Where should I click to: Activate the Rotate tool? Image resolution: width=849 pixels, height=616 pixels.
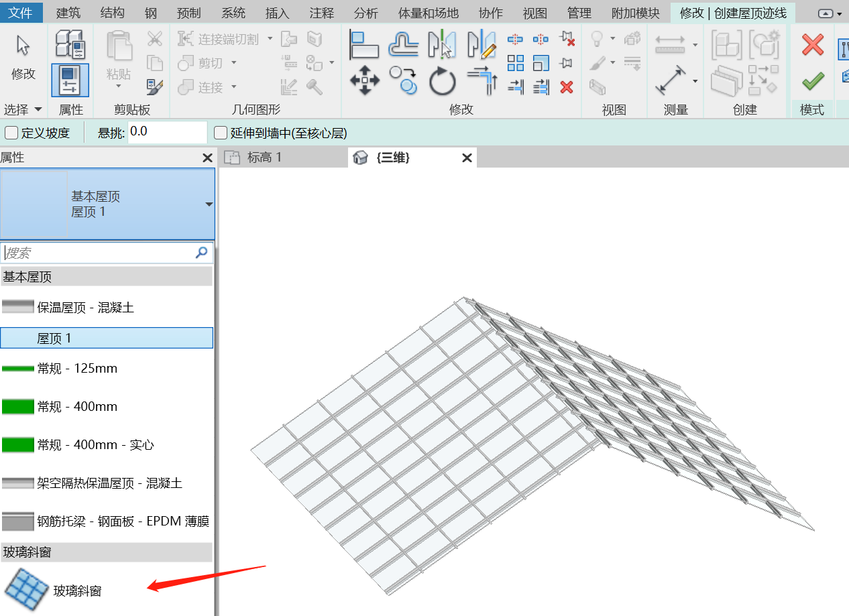[x=442, y=81]
